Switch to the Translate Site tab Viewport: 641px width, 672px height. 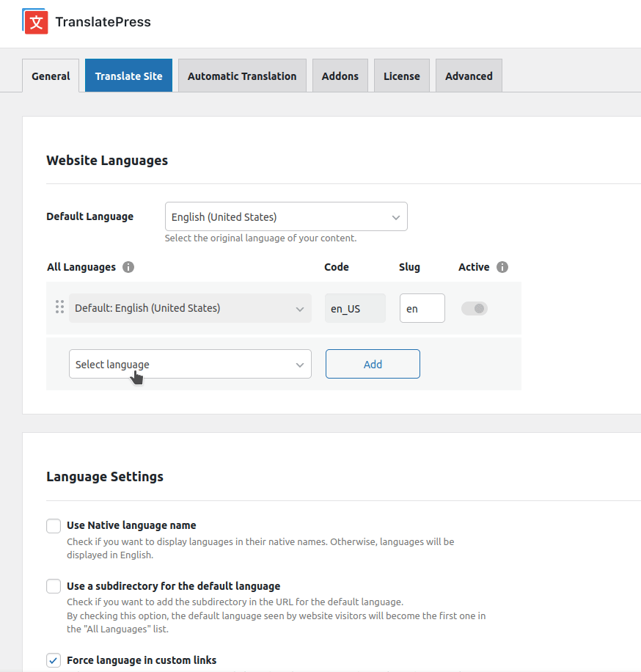click(128, 76)
